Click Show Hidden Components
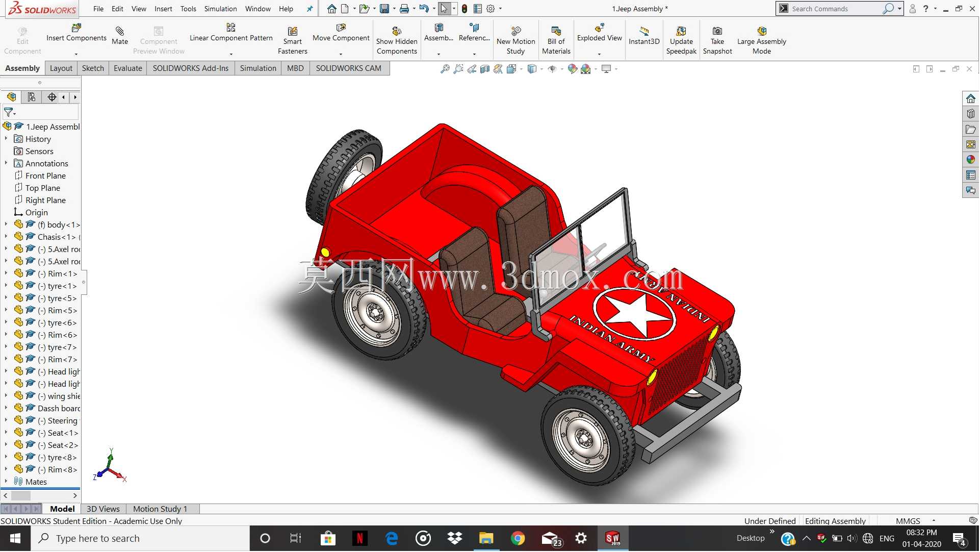 [397, 40]
